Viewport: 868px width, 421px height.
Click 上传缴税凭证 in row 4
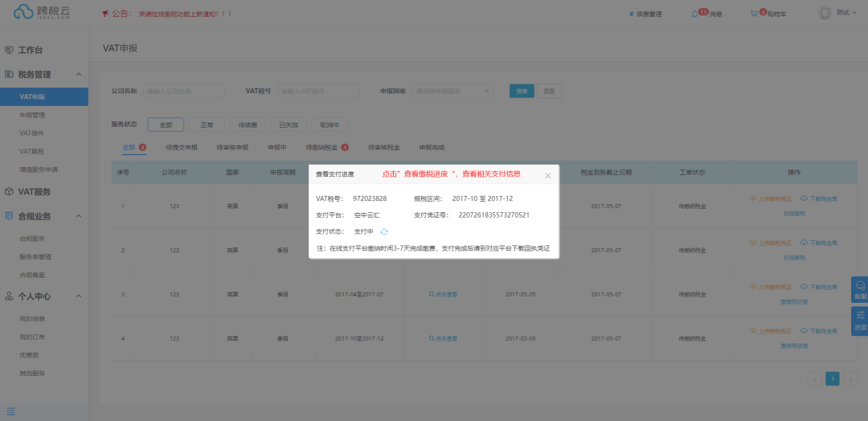coord(770,331)
